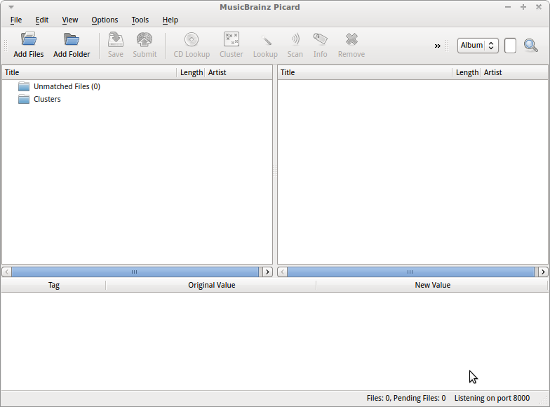The width and height of the screenshot is (550, 407).
Task: Click the Add Folder toolbar icon
Action: (x=72, y=39)
